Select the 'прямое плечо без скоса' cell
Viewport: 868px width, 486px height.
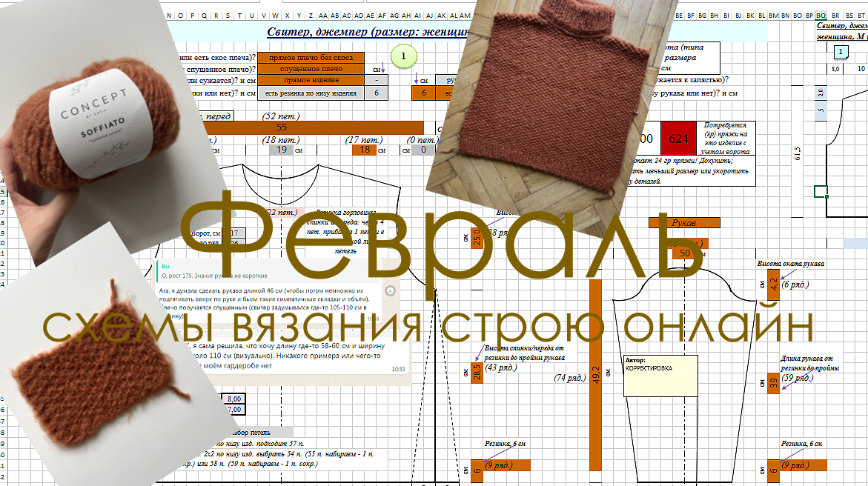pos(311,58)
